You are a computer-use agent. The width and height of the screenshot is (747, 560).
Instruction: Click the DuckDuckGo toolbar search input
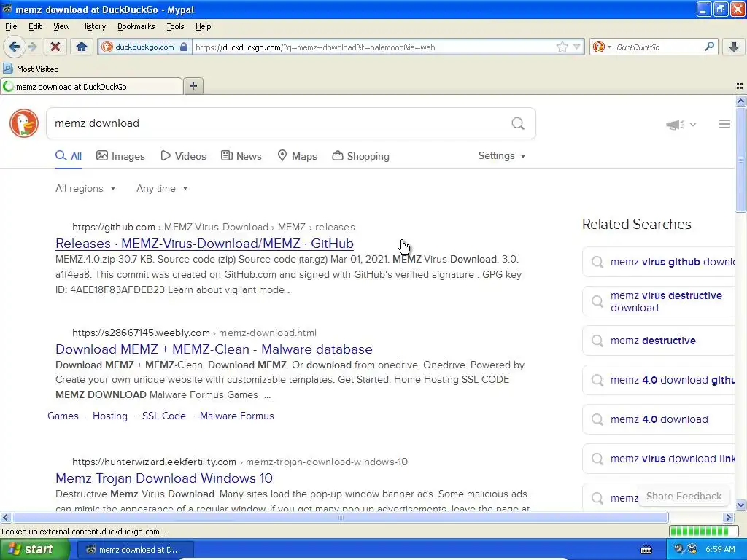coord(657,47)
